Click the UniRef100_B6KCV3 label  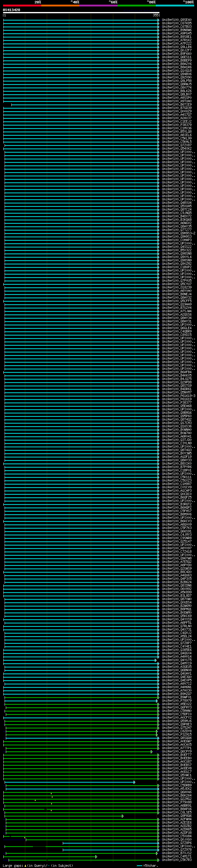tap(177, 521)
